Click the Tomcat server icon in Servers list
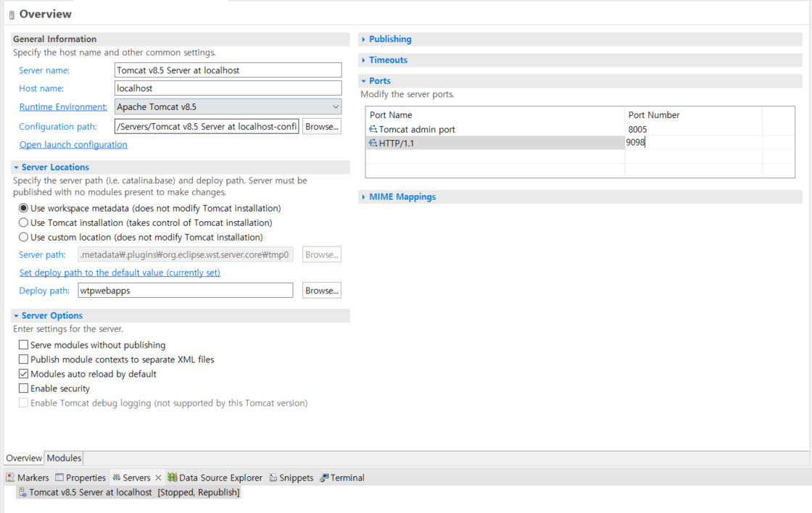The height and width of the screenshot is (513, 812). pyautogui.click(x=22, y=492)
